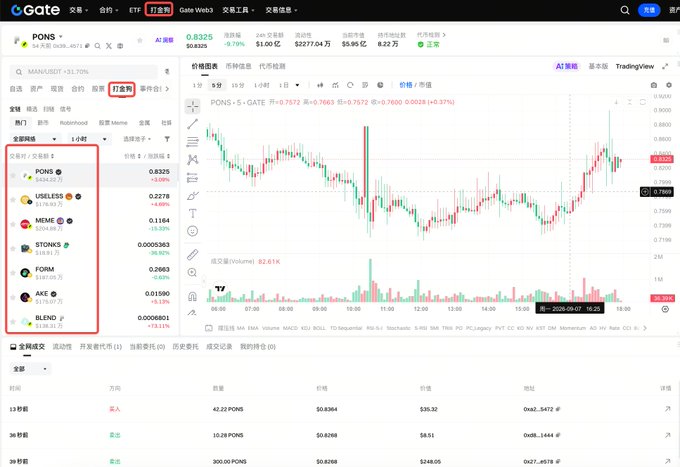Open the 1小时 period dropdown

pyautogui.click(x=89, y=139)
